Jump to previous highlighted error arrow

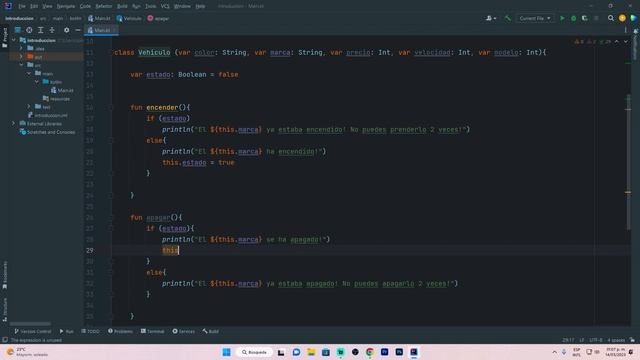(617, 42)
